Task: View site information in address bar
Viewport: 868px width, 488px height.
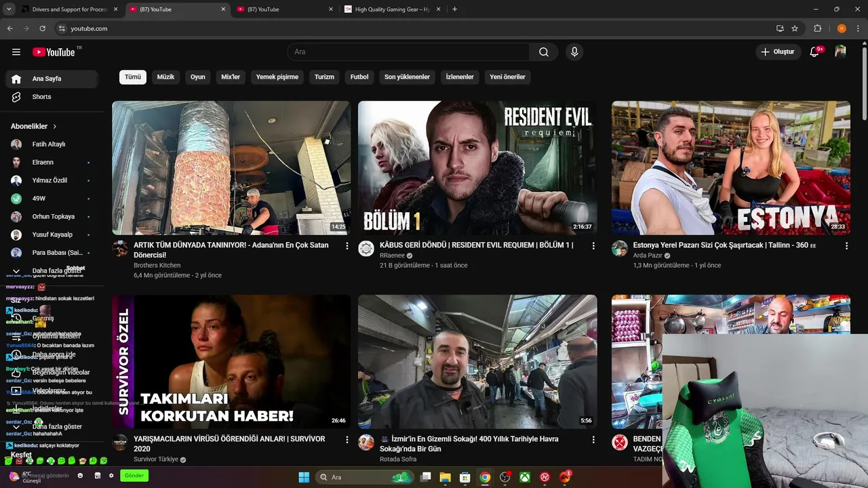Action: (x=62, y=28)
